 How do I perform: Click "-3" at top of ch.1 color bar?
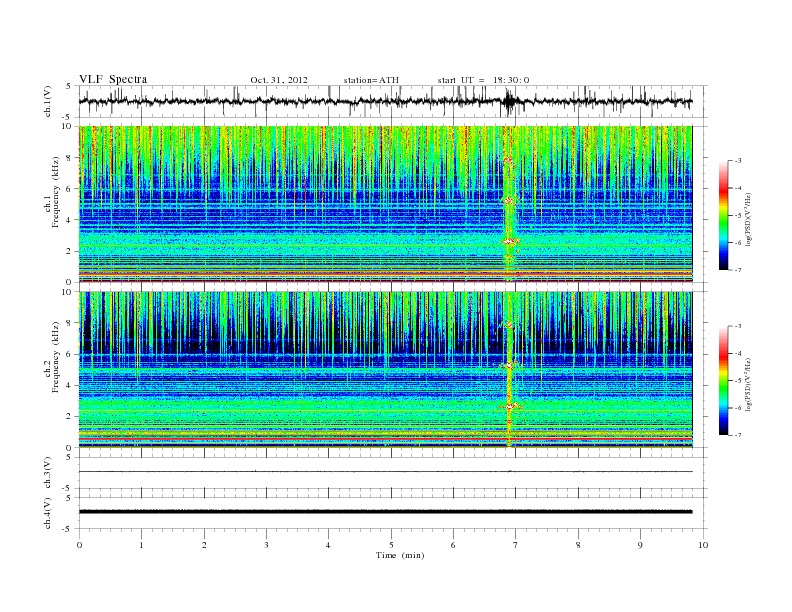pos(737,161)
